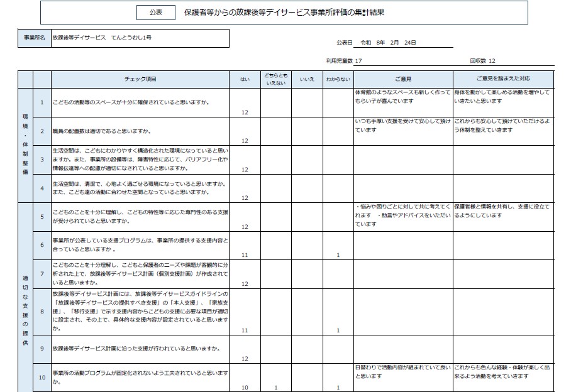This screenshot has width=571, height=392.
Task: Select the わからない column header
Action: 338,79
